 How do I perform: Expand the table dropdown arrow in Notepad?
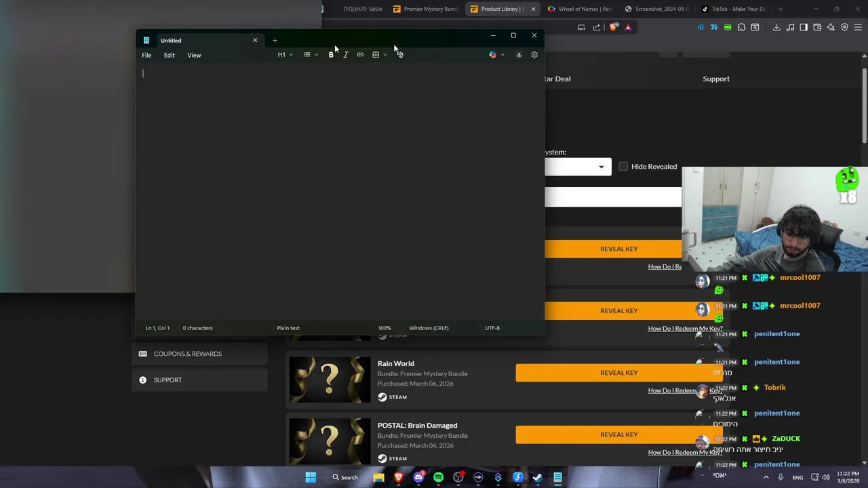[x=385, y=55]
